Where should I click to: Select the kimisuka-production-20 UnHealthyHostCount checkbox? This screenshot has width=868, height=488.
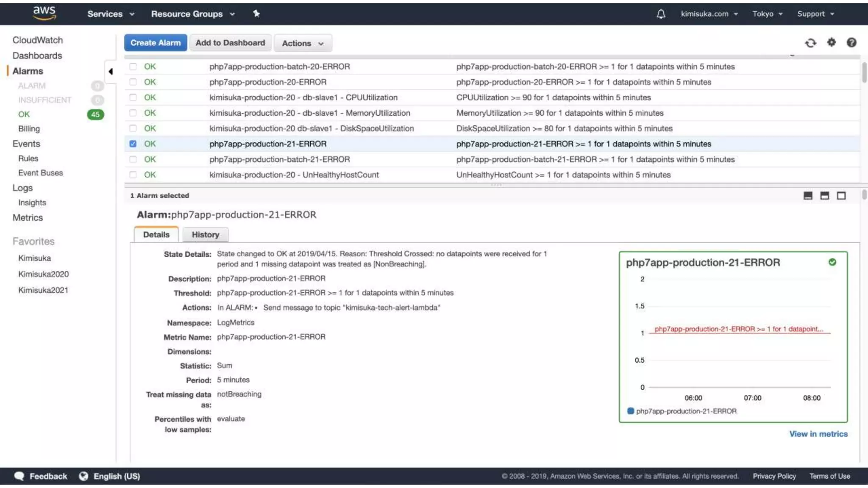pyautogui.click(x=133, y=175)
